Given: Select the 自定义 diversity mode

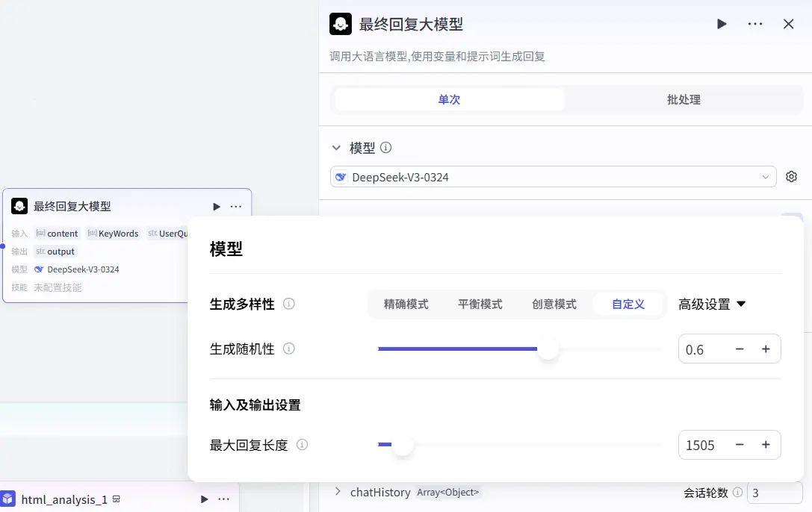Looking at the screenshot, I should (x=629, y=304).
